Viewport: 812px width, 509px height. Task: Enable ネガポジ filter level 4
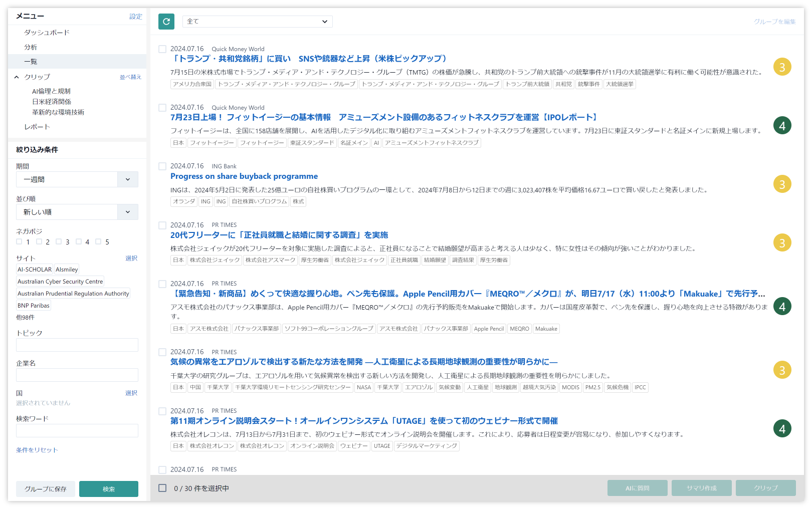click(79, 241)
